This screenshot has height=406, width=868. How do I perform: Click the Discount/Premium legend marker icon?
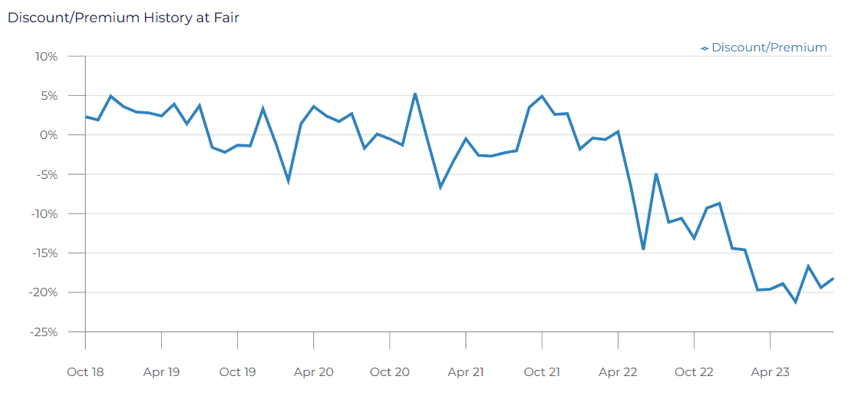(705, 48)
